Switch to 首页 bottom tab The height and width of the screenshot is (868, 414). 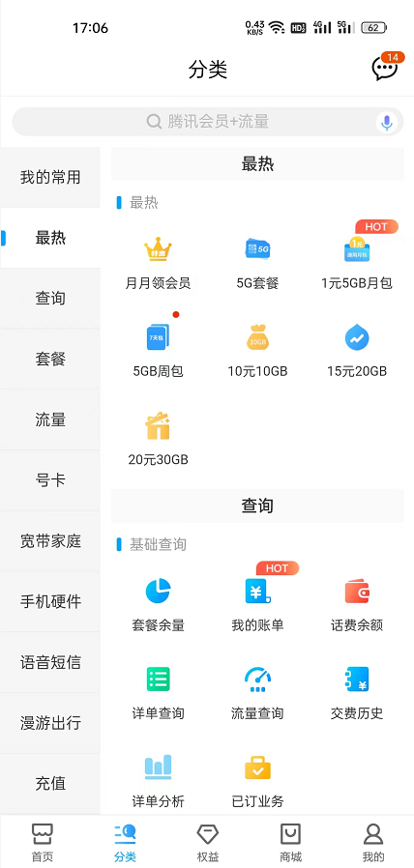pyautogui.click(x=43, y=843)
